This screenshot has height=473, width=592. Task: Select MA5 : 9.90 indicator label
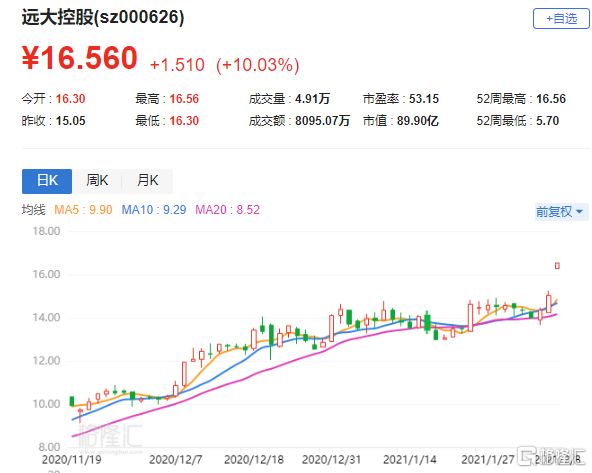pos(83,210)
